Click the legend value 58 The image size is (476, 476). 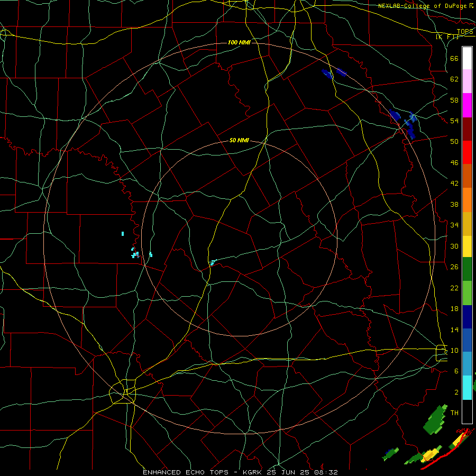pos(454,100)
